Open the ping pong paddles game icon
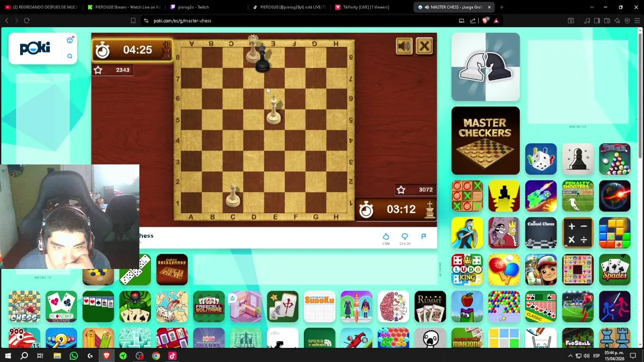644x362 pixels. point(504,270)
